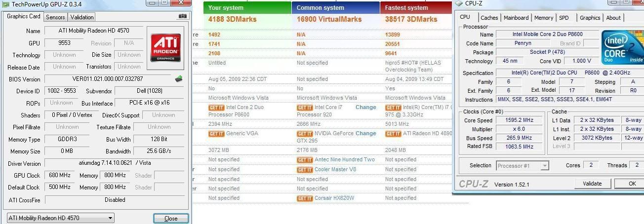This screenshot has width=644, height=224.
Task: Click the Driver Version text field
Action: (x=115, y=163)
